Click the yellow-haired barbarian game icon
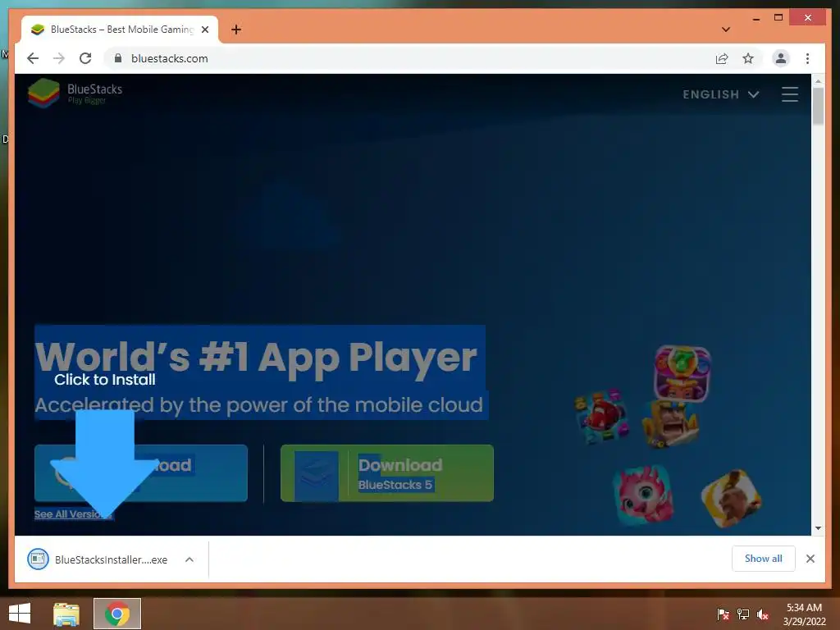The width and height of the screenshot is (840, 630). [x=671, y=423]
